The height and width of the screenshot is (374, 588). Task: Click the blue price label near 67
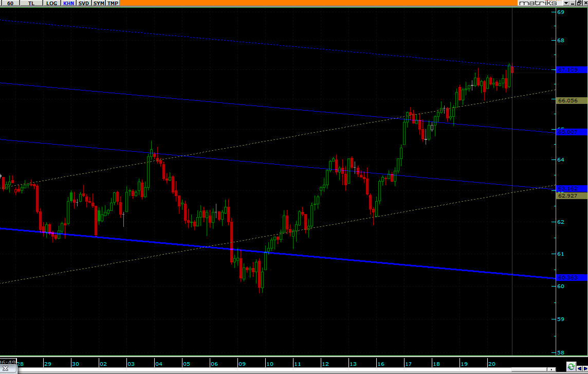(568, 69)
